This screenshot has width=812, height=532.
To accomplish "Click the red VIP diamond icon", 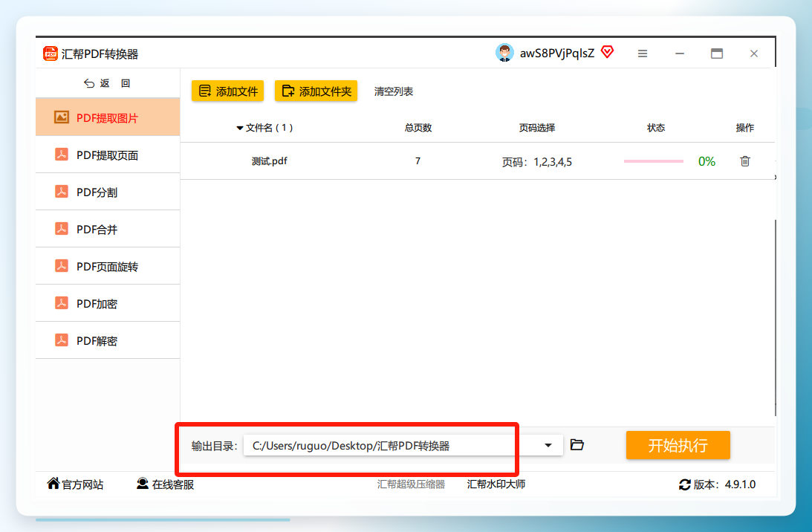I will click(x=608, y=52).
